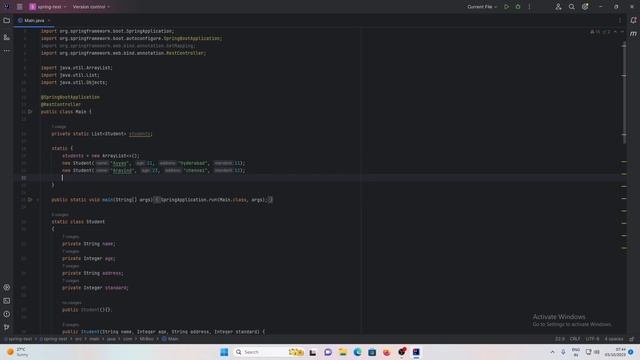This screenshot has height=360, width=640.
Task: Click the Main class breadcrumb
Action: click(x=170, y=339)
